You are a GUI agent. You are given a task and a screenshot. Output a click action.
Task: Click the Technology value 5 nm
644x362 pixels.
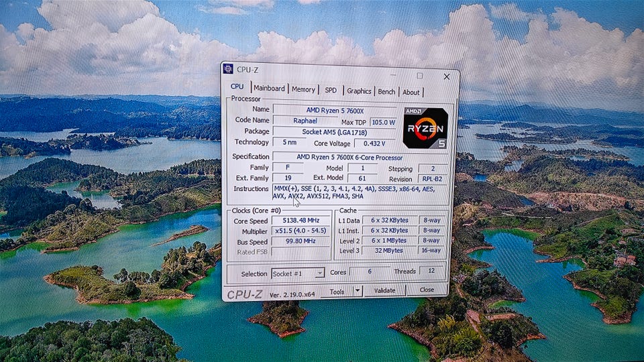coord(290,142)
